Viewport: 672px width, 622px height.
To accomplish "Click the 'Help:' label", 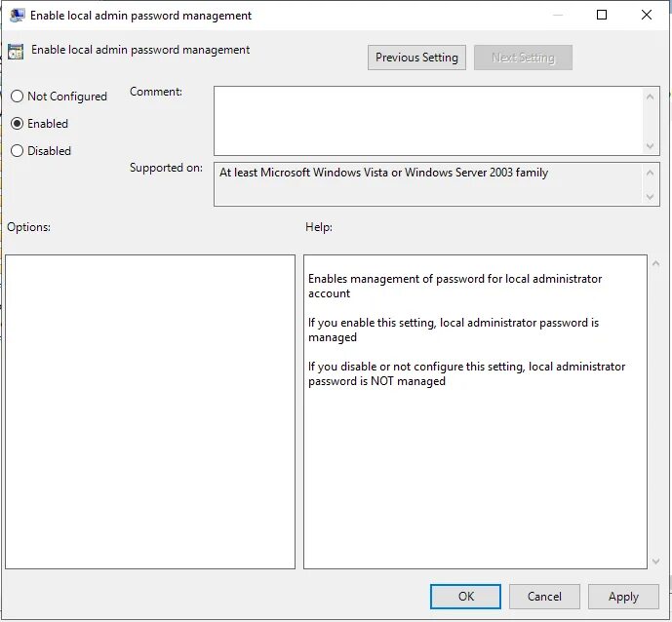I will click(x=319, y=226).
